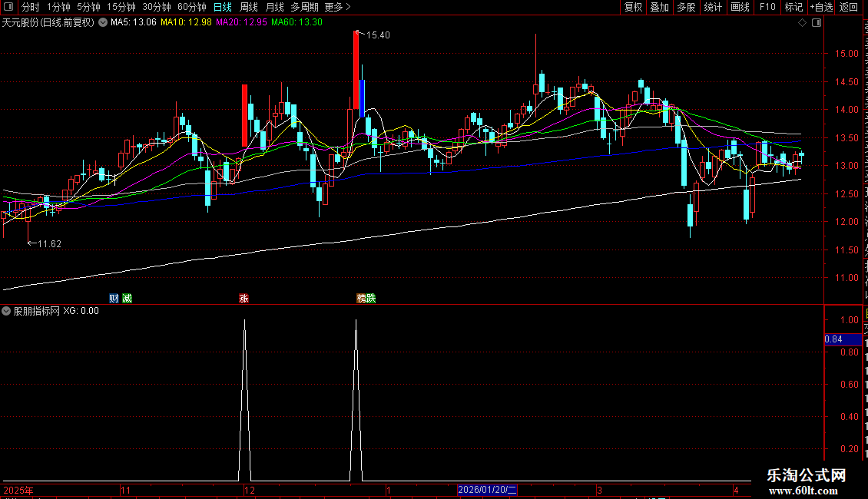Screen dimensions: 868x499
Task: Click the 涨 marker icon on timeline
Action: tap(244, 298)
